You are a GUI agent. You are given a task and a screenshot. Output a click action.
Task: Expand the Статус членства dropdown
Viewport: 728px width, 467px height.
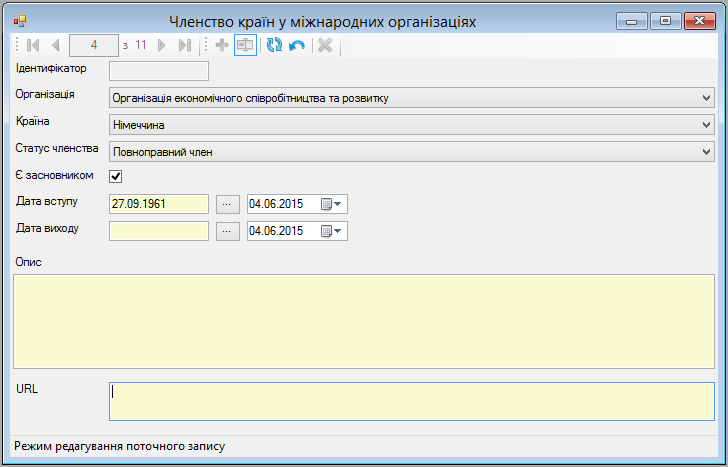(x=412, y=152)
